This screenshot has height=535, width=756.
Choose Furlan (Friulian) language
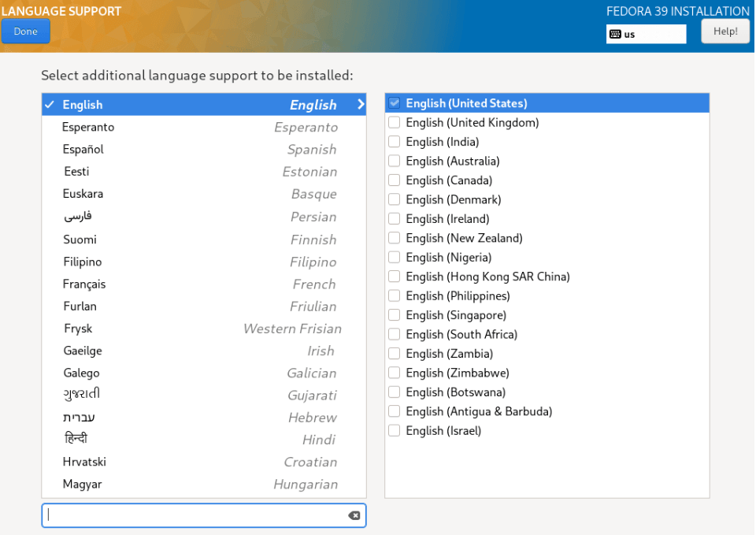tap(203, 306)
